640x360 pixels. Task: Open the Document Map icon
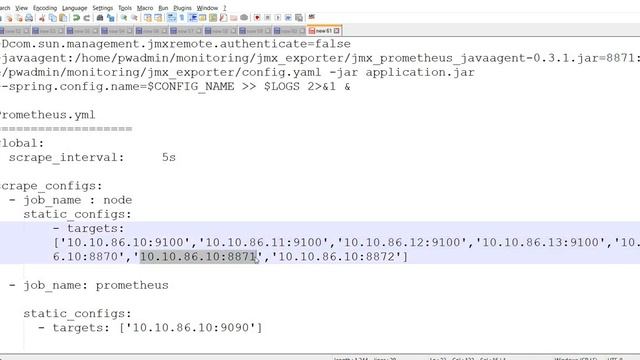(213, 18)
